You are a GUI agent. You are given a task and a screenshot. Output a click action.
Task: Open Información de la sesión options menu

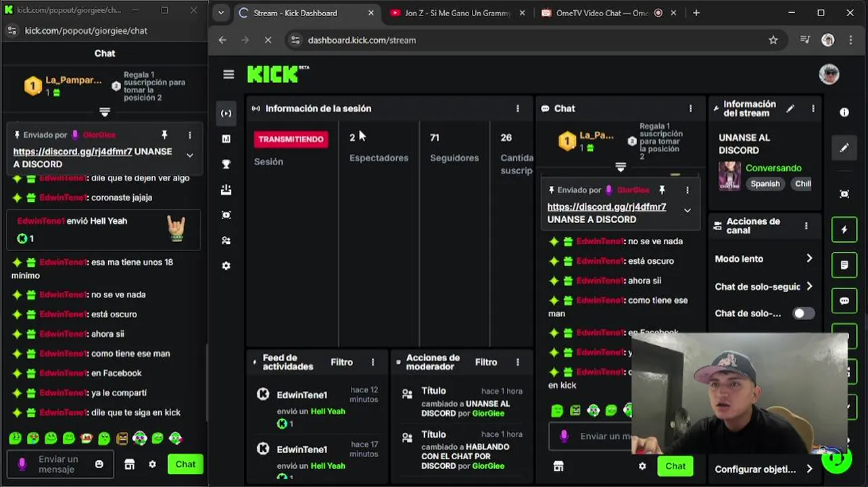[518, 108]
